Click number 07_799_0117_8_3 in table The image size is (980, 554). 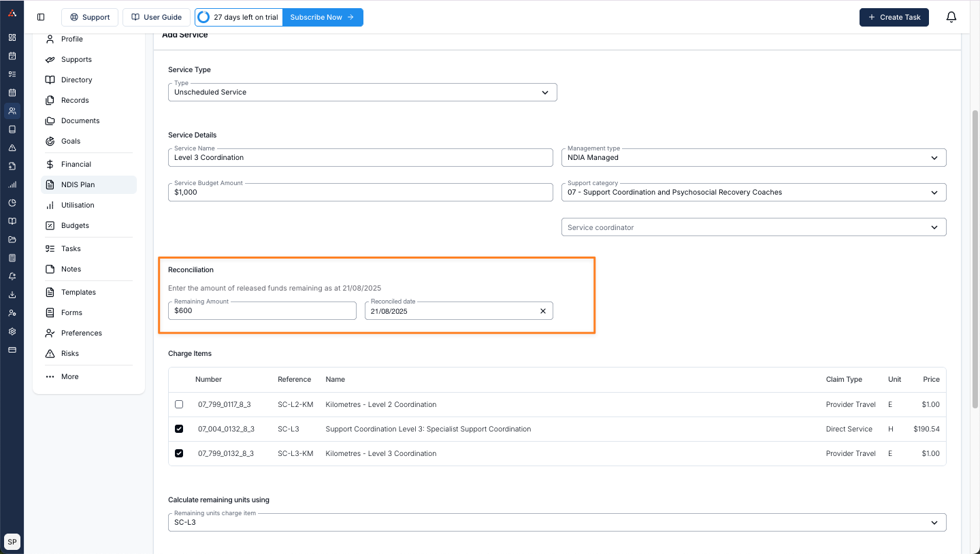(225, 404)
